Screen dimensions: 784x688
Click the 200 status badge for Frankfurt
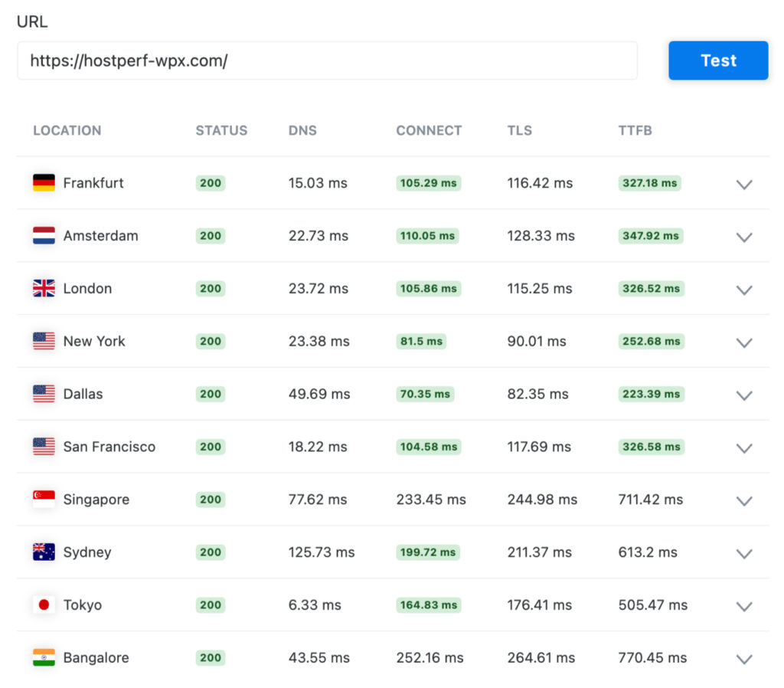211,183
